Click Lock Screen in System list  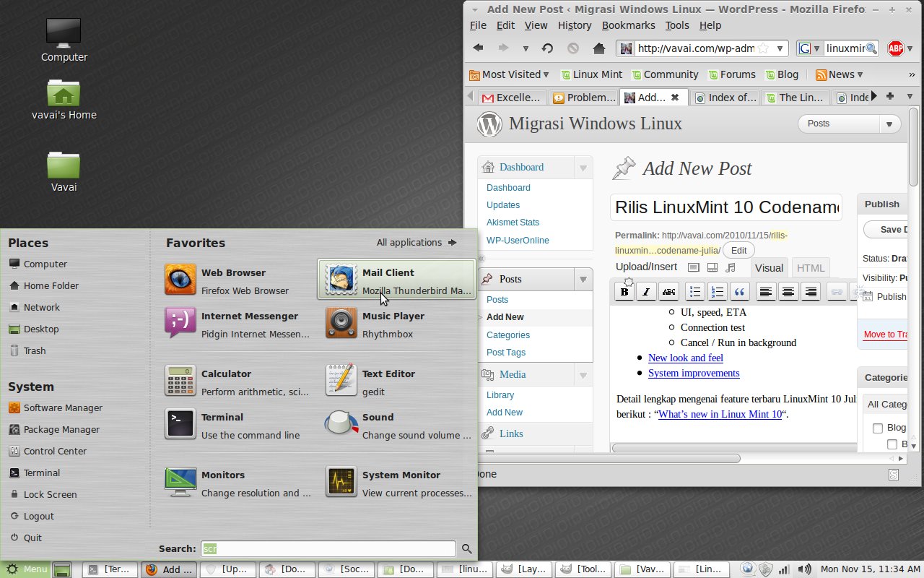pyautogui.click(x=50, y=494)
